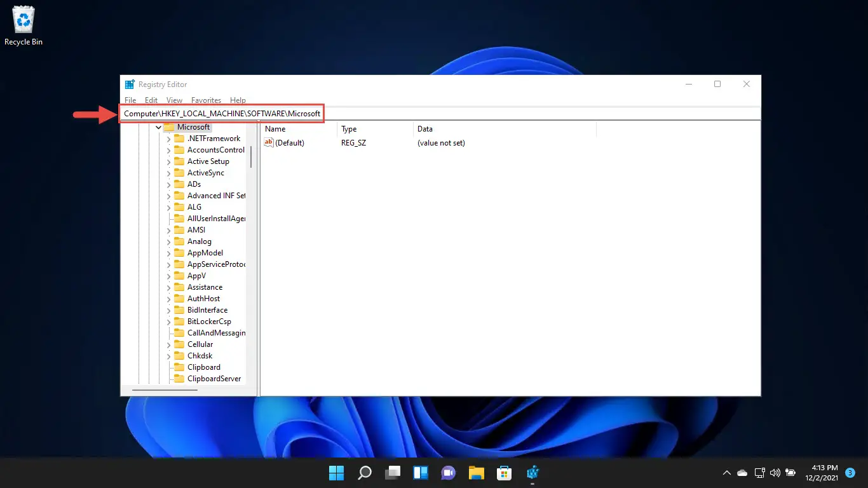Expand the ALG key

click(168, 207)
